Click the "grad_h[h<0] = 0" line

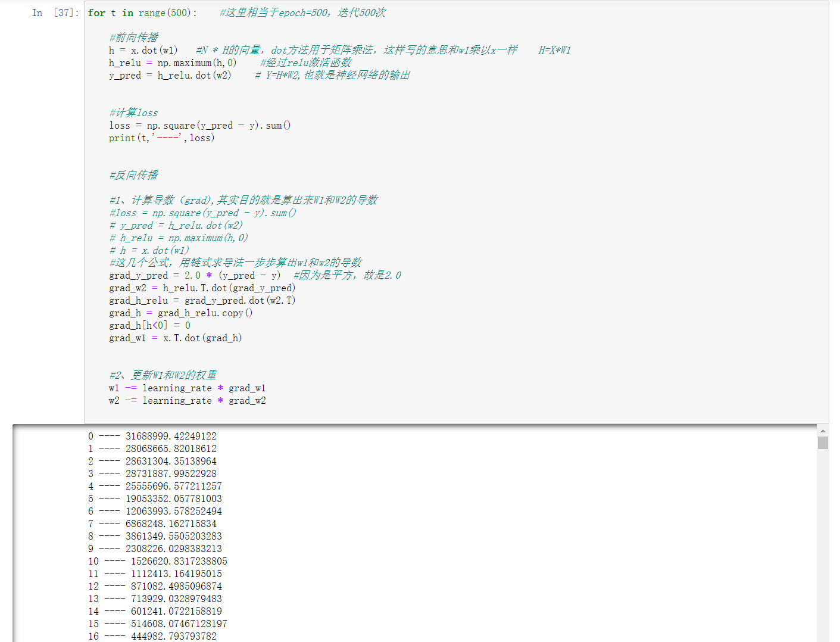149,325
